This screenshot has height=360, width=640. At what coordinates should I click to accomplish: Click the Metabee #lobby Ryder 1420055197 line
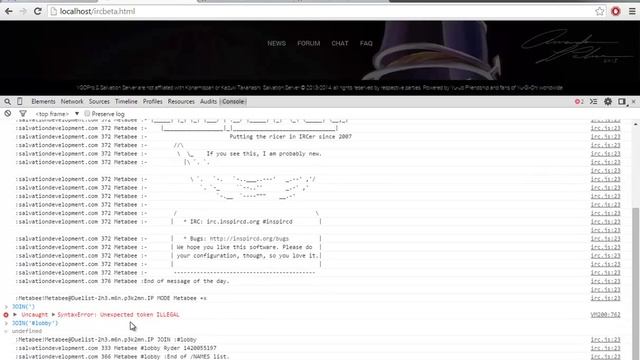[116, 348]
